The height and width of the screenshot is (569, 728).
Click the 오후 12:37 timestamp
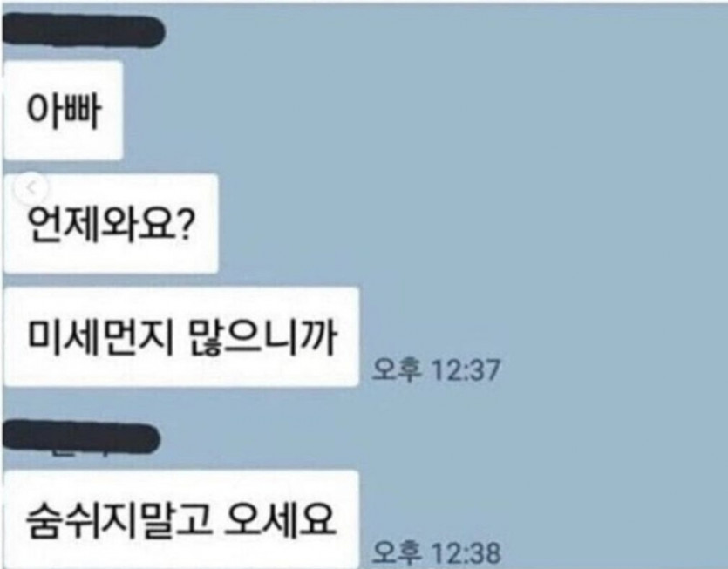[436, 370]
